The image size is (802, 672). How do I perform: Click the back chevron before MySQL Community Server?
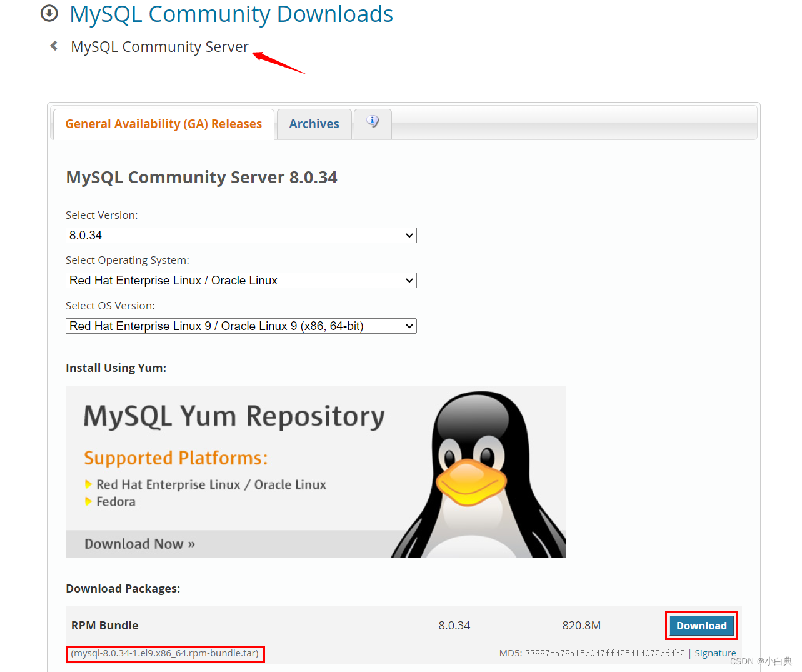pyautogui.click(x=54, y=46)
